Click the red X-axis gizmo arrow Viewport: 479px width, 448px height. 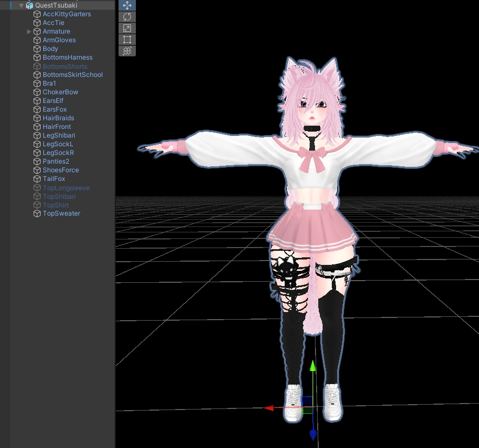coord(268,408)
